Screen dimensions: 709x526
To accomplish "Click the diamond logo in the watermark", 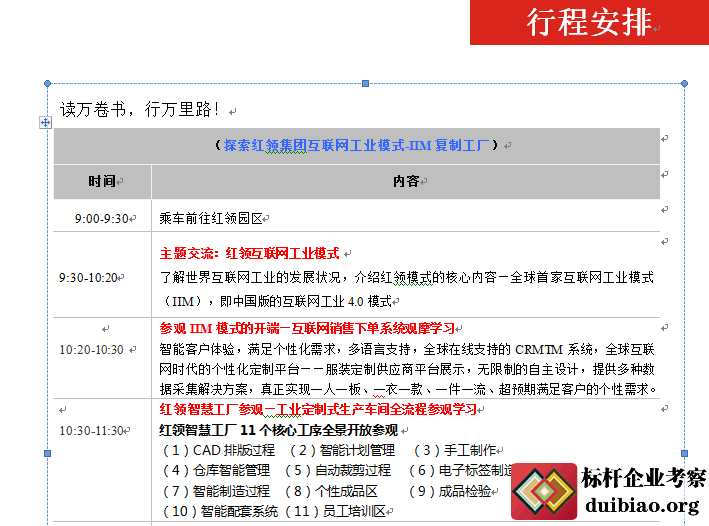I will click(543, 493).
